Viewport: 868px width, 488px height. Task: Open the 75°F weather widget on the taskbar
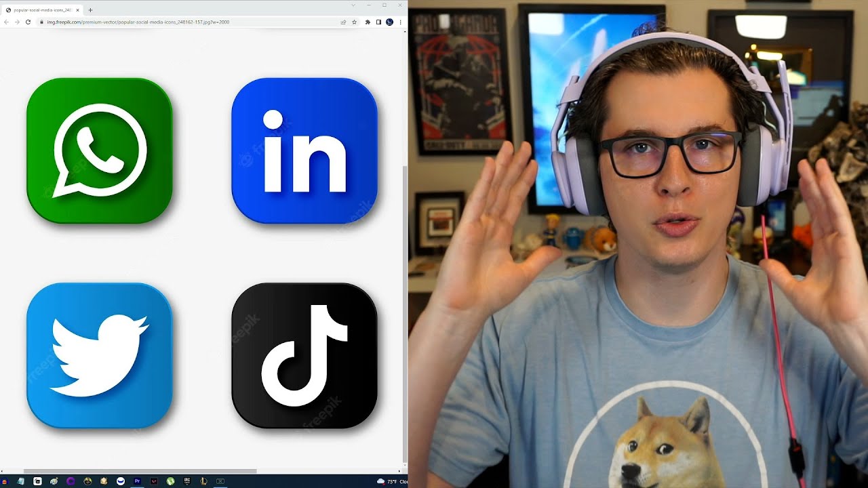tap(393, 481)
